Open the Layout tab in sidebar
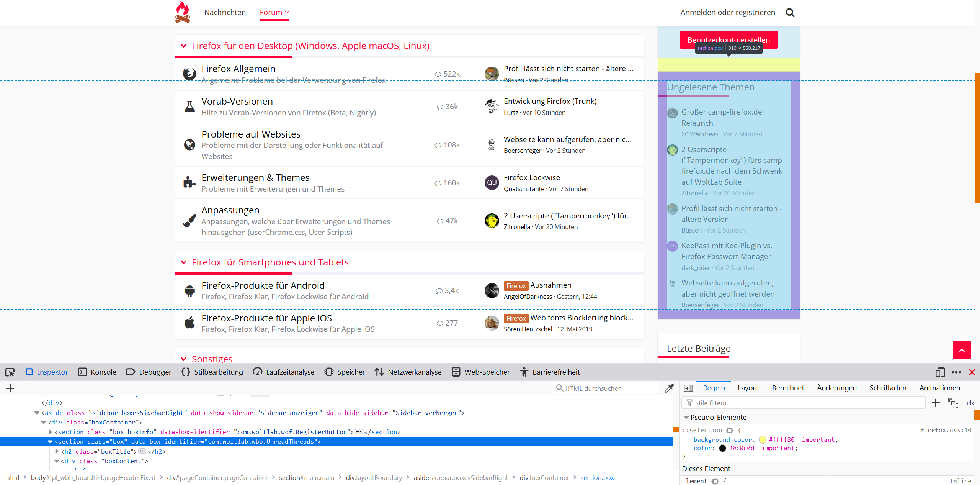 click(x=748, y=388)
